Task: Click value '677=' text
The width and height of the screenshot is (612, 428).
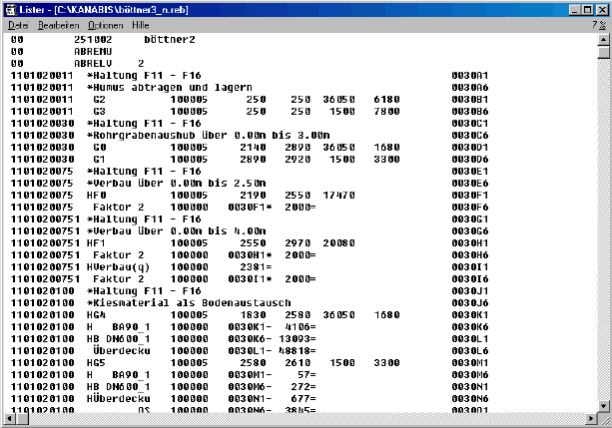Action: pos(303,399)
